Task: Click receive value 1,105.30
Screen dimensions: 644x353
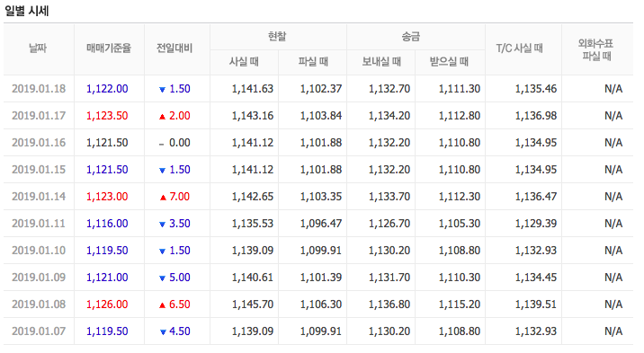Action: point(460,224)
